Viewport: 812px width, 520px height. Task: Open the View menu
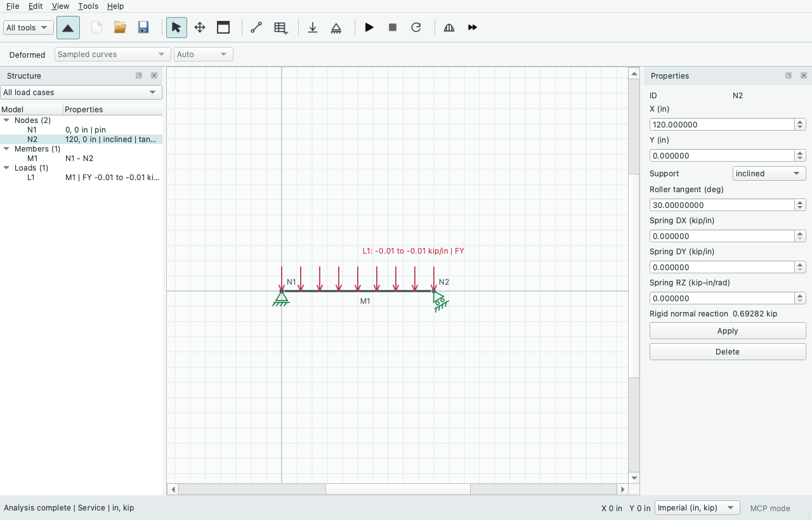tap(60, 6)
